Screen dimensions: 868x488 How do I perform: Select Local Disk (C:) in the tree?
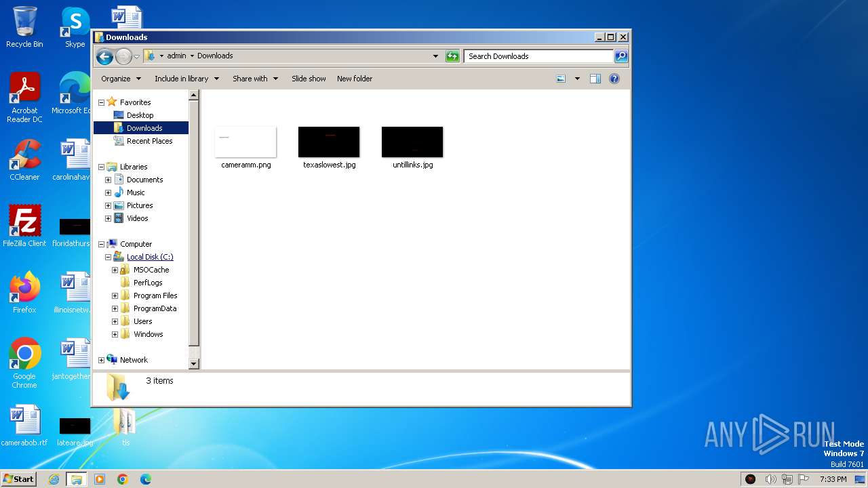point(150,257)
